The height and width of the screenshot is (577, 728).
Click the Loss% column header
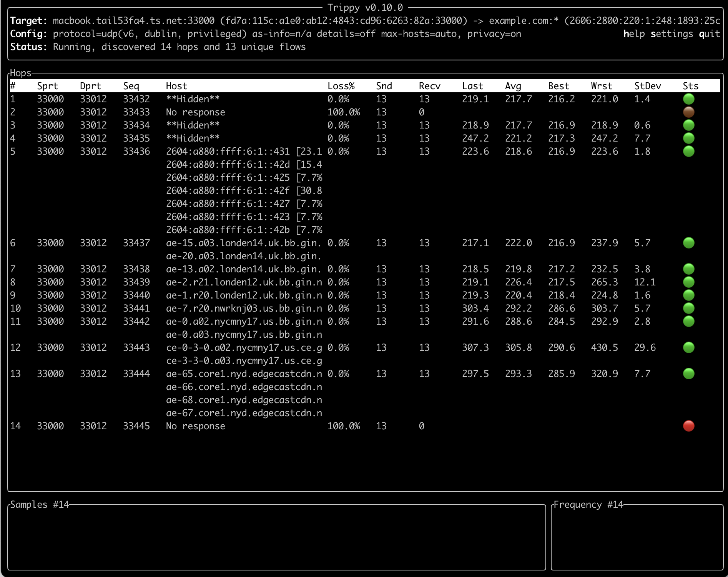(341, 86)
